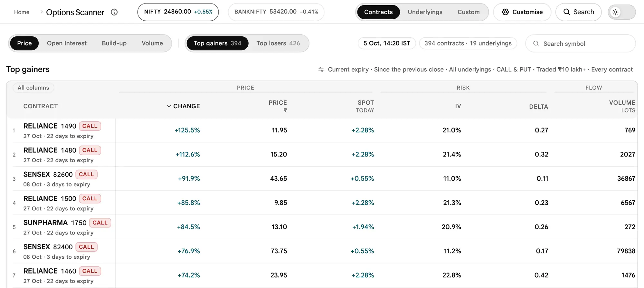This screenshot has width=644, height=288.
Task: Select the Open Interest tab
Action: (67, 43)
